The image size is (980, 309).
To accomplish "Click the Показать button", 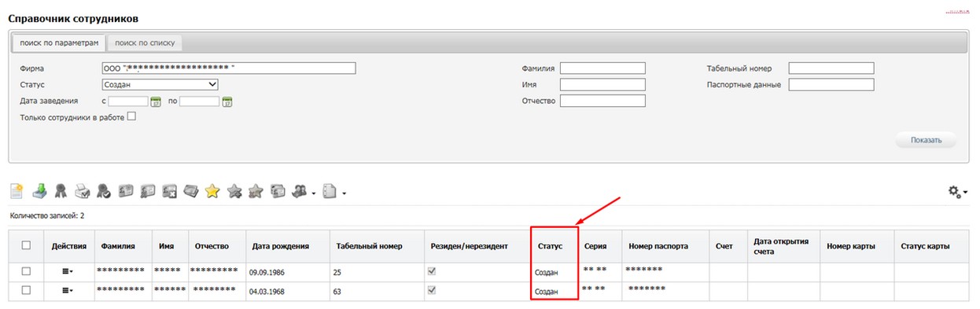I will pyautogui.click(x=926, y=140).
